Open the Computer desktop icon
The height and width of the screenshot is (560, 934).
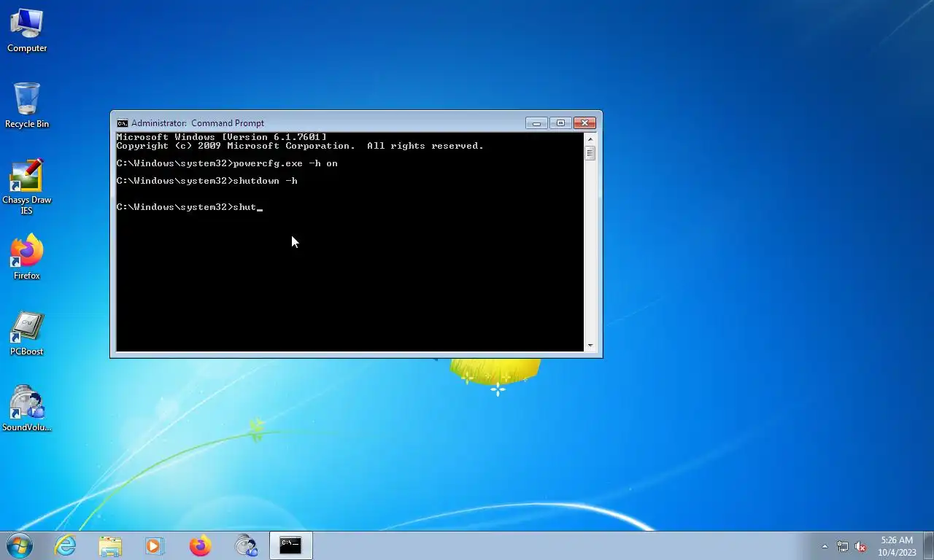point(27,31)
